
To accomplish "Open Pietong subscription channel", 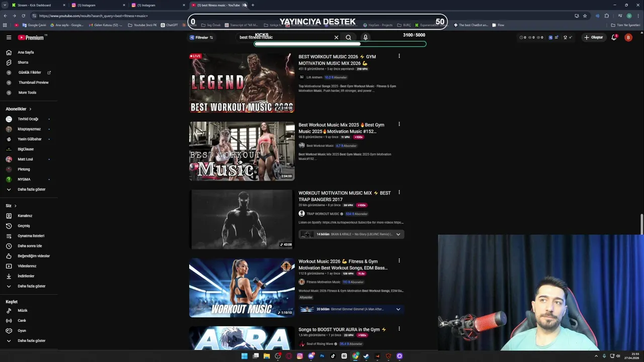I will [24, 169].
